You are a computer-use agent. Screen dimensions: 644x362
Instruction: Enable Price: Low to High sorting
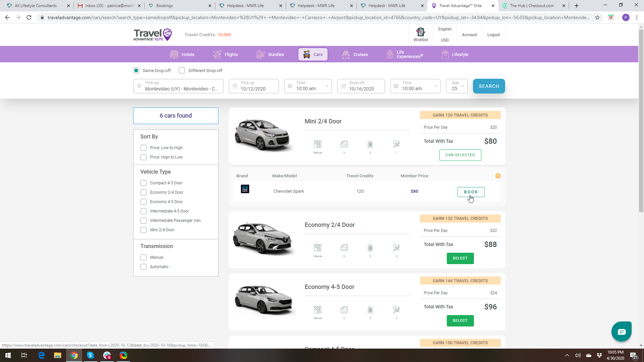144,148
